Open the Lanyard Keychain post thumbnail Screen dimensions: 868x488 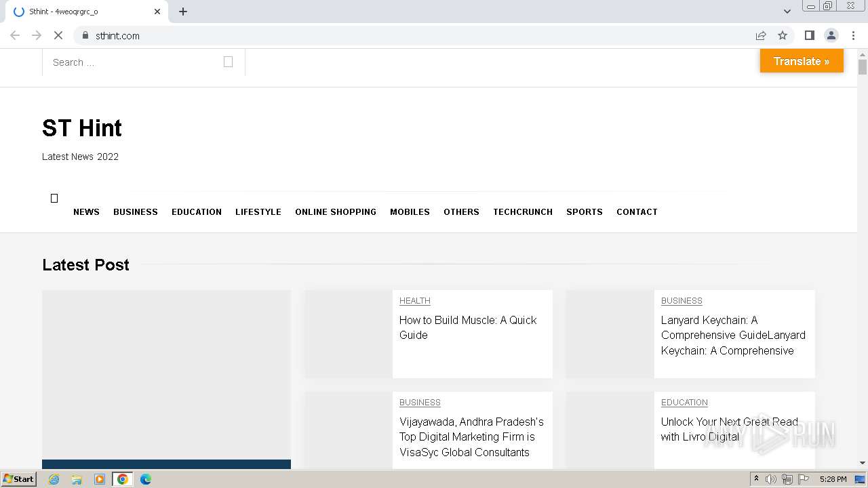(x=610, y=334)
